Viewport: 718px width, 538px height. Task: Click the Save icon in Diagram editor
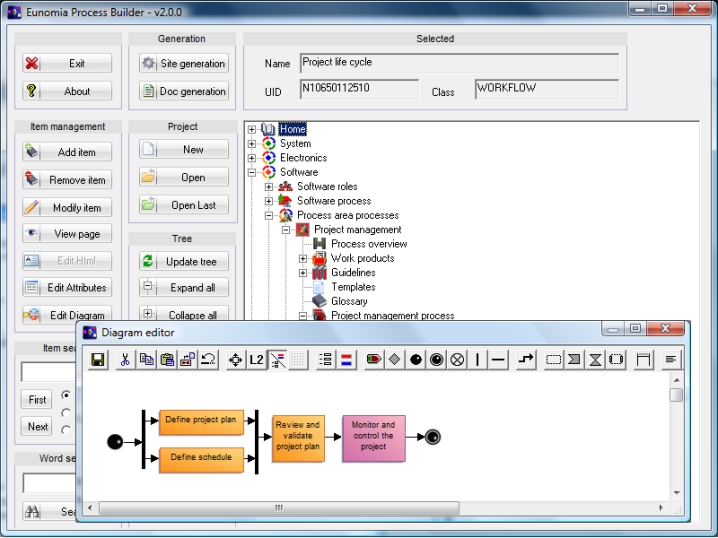(x=98, y=360)
